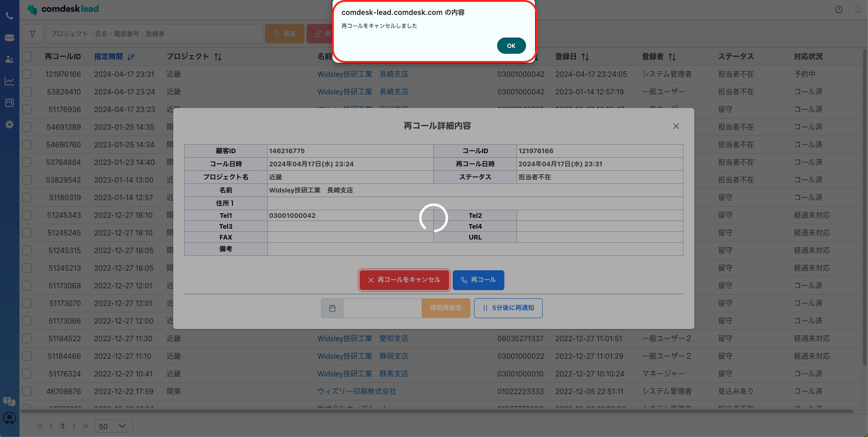Open the ウィズリー印刷株式会社 link

pyautogui.click(x=356, y=391)
